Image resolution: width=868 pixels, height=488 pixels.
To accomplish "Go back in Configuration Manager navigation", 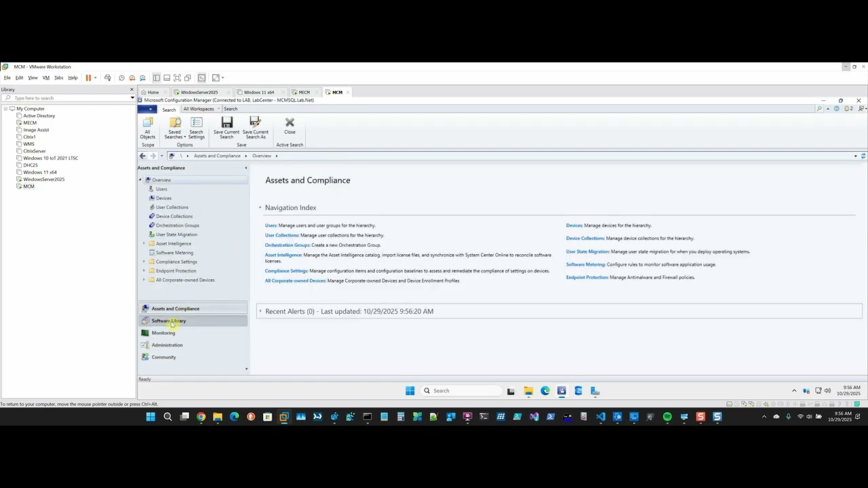I will (142, 156).
